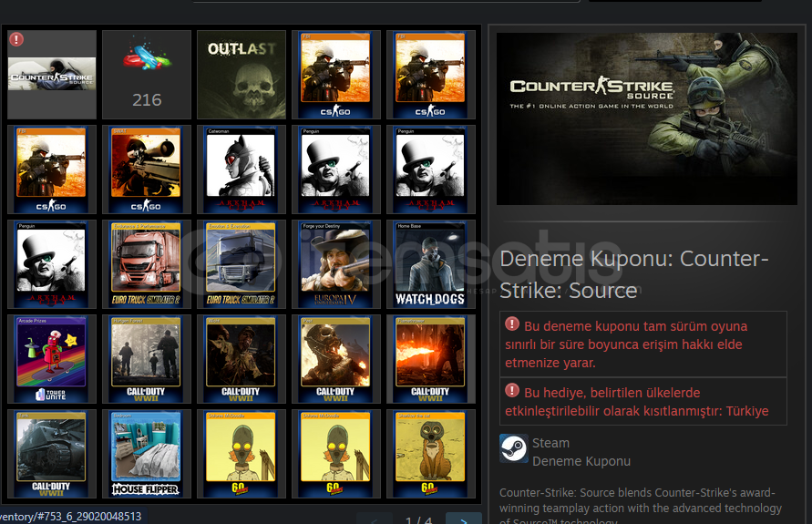This screenshot has width=812, height=524.
Task: Select the Call of Duty WWII Hürtgen Forest card
Action: pos(147,359)
